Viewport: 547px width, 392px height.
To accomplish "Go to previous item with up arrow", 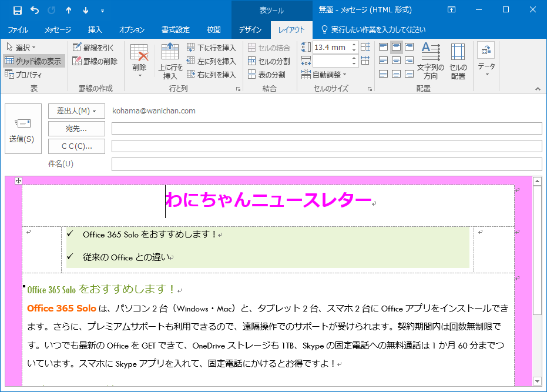I will click(x=69, y=11).
